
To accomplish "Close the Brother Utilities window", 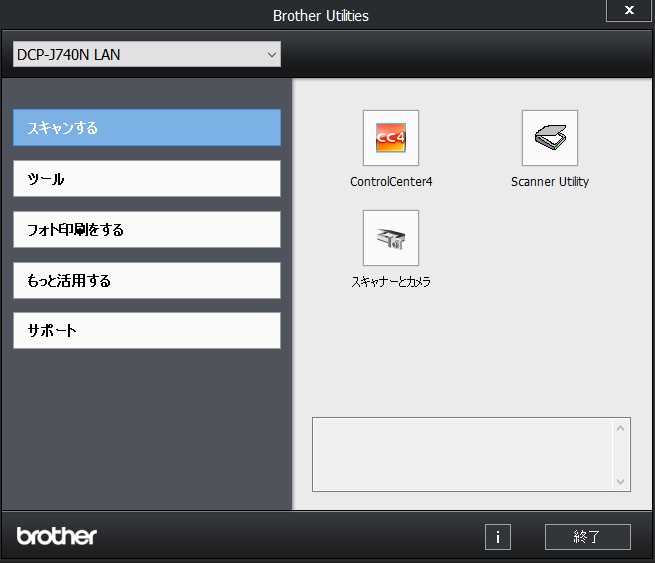I will [x=628, y=10].
